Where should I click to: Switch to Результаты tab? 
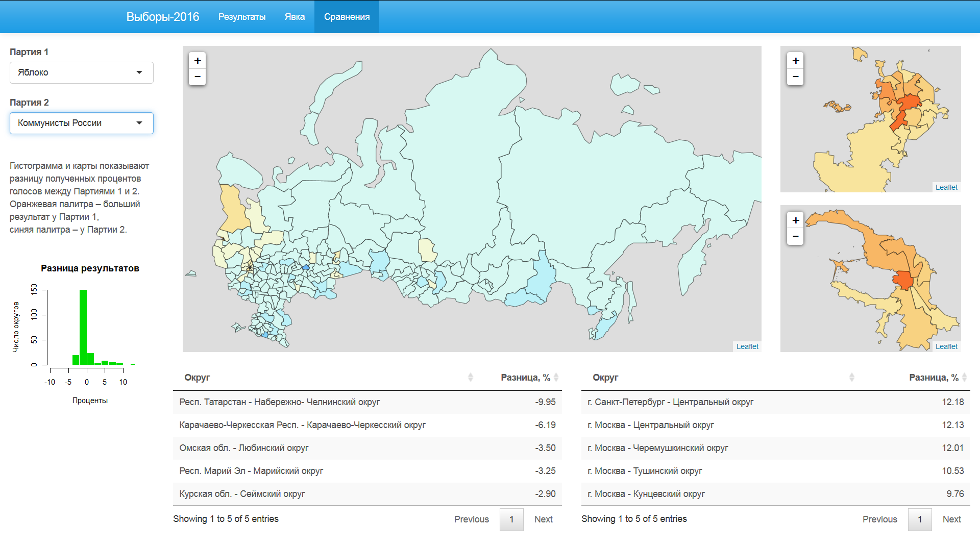pos(241,13)
